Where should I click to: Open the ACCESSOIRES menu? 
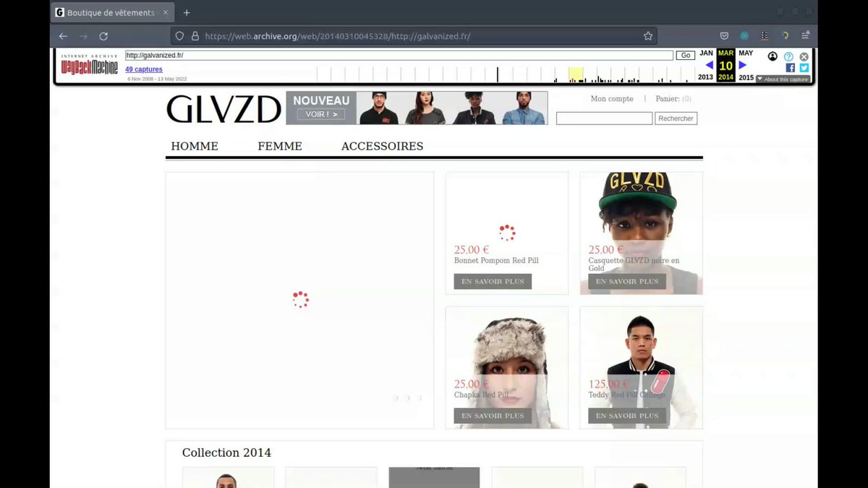(382, 146)
